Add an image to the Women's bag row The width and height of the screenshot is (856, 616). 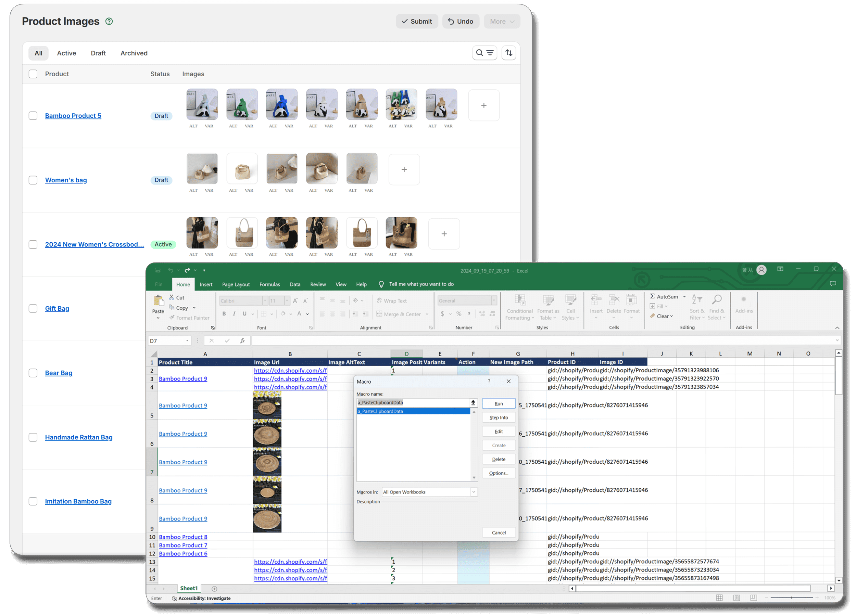click(x=404, y=169)
